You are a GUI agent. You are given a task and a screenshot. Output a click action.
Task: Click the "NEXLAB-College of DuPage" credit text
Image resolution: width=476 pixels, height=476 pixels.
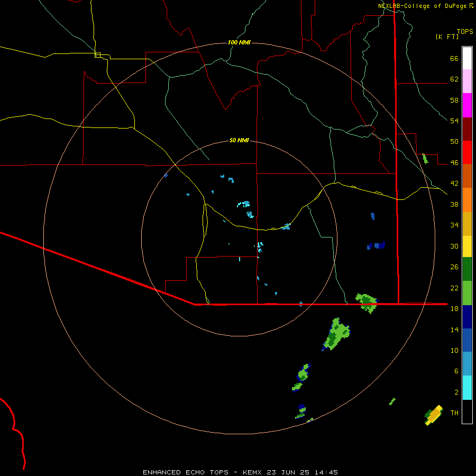pos(422,6)
